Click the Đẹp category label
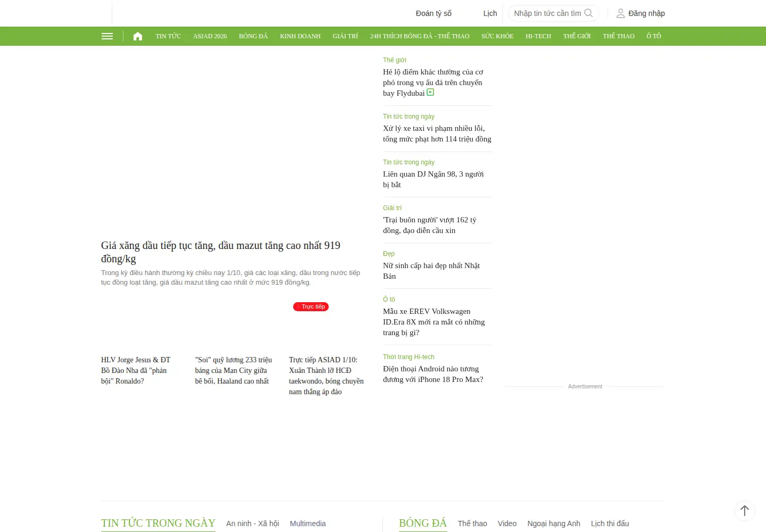 [389, 254]
